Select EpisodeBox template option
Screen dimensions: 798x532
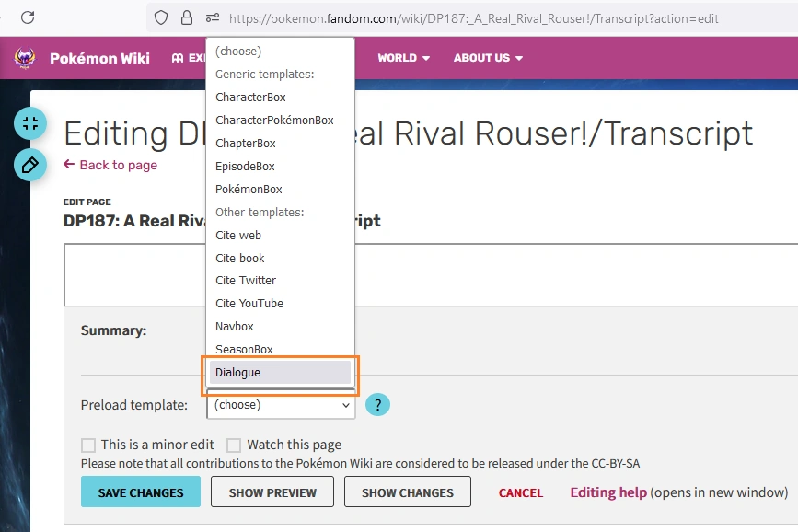(280, 166)
